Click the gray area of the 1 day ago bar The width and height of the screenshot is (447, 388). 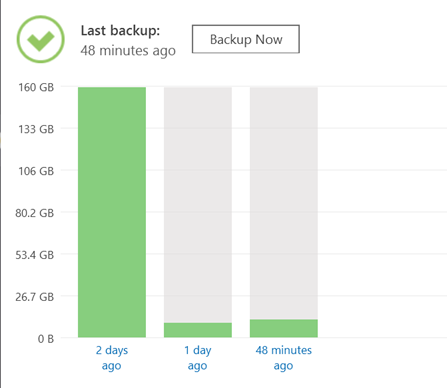[x=198, y=205]
